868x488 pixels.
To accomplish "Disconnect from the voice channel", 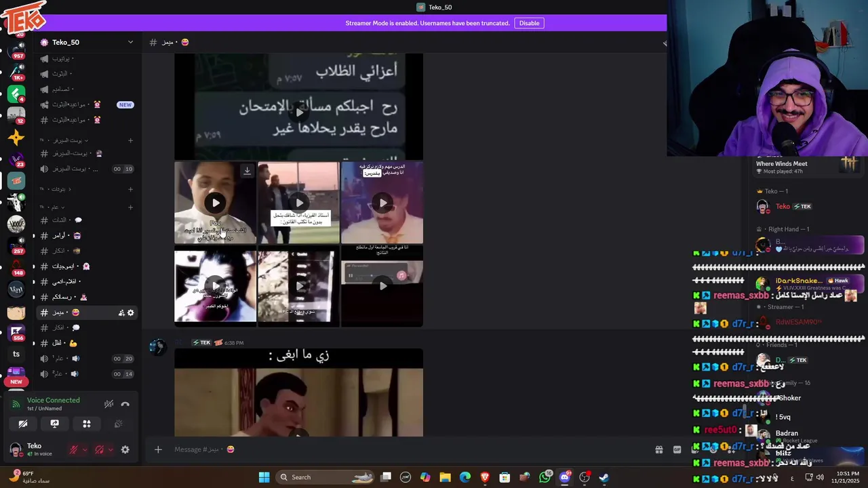I will coord(125,404).
